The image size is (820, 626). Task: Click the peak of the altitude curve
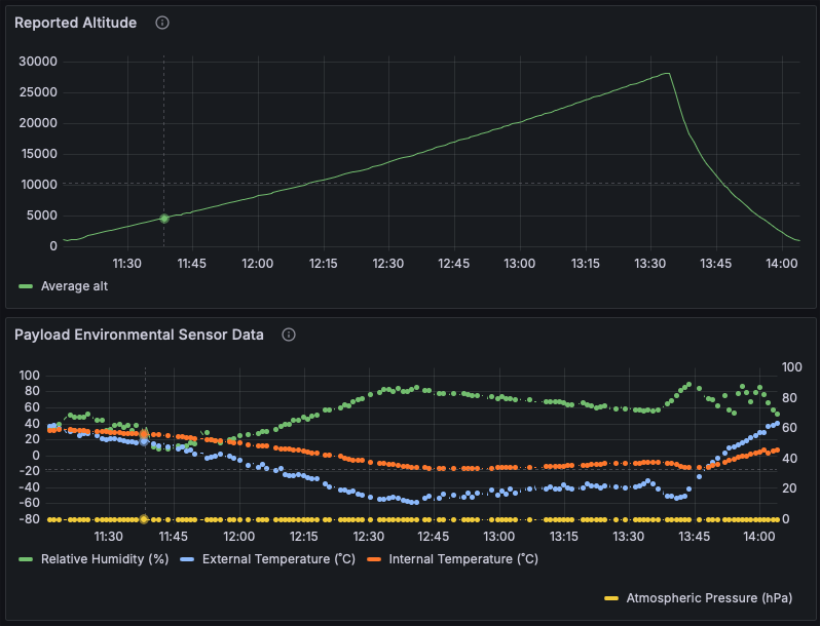[x=667, y=73]
